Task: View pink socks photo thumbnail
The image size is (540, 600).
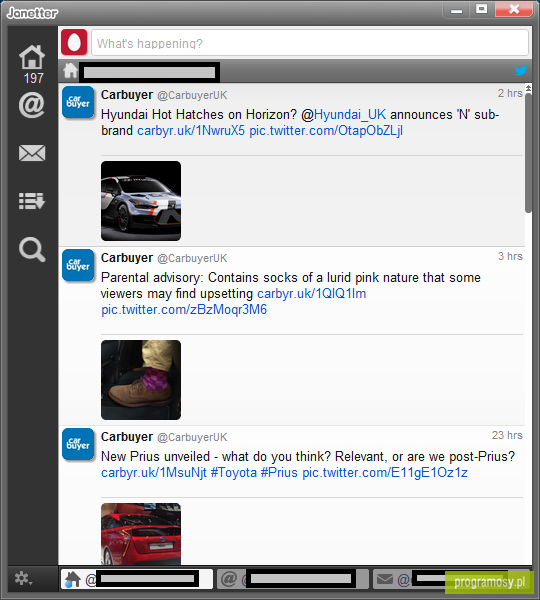Action: tap(141, 380)
